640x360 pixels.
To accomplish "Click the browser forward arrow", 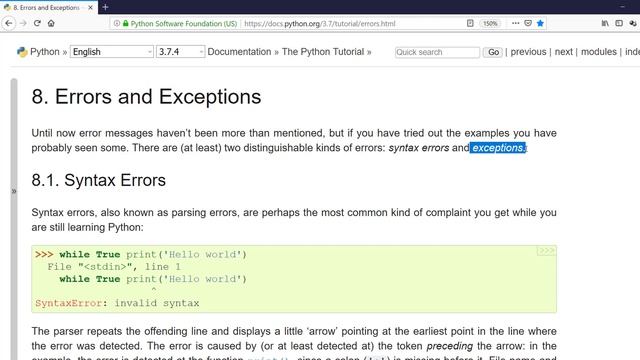I will tap(23, 23).
